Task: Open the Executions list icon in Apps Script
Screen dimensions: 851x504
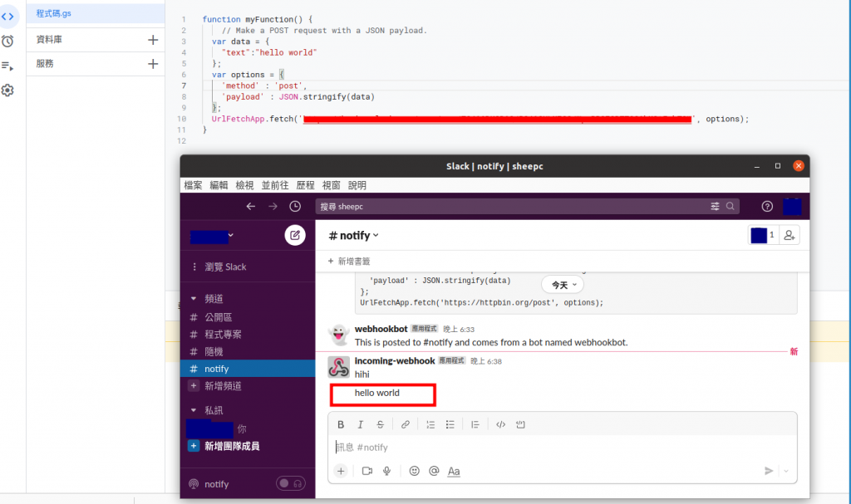Action: pos(7,66)
